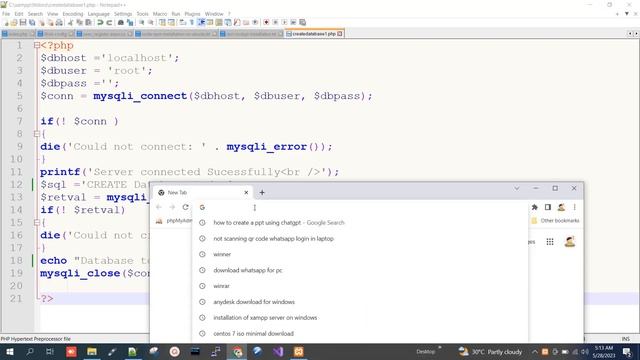Click the Start macro recording icon
The width and height of the screenshot is (640, 360).
pos(266,22)
